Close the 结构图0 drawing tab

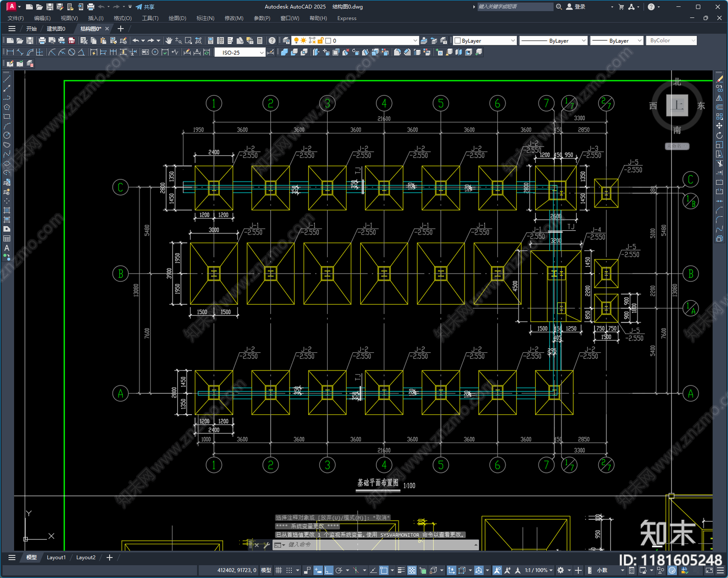[x=107, y=29]
